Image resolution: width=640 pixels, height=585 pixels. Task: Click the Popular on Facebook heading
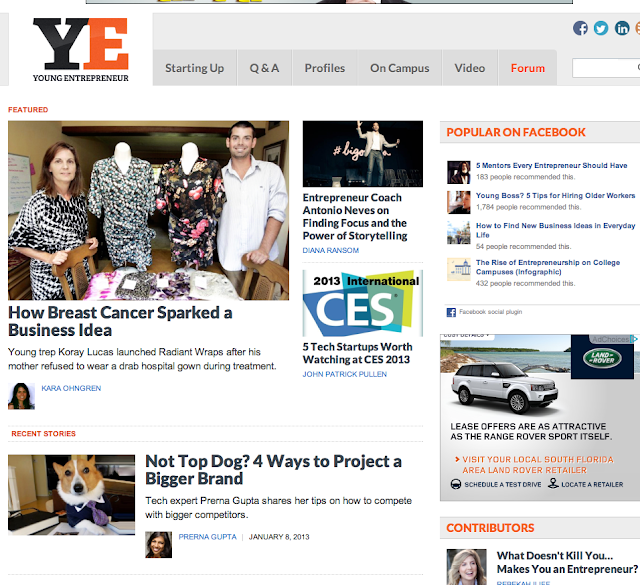point(516,132)
